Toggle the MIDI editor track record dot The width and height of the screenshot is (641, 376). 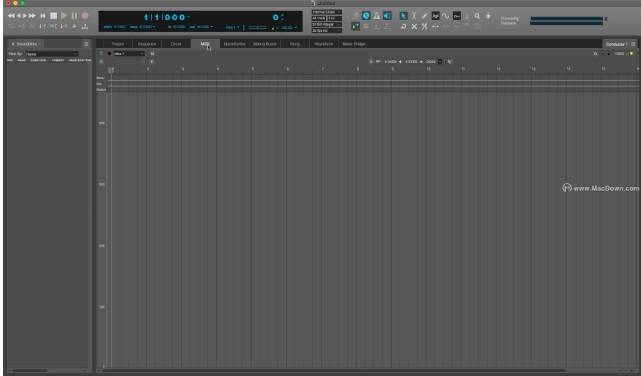(109, 54)
